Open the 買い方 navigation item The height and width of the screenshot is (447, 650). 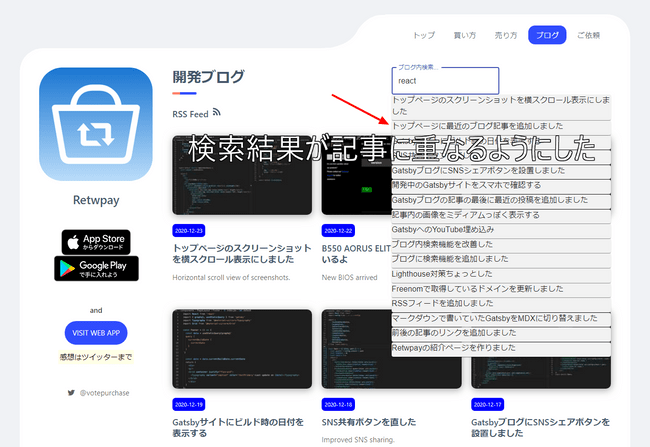[465, 35]
